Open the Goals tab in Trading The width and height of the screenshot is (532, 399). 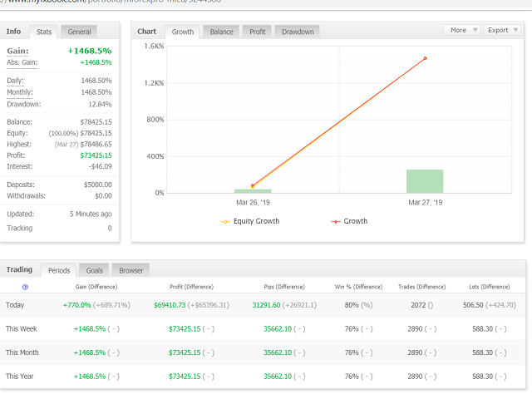point(94,270)
